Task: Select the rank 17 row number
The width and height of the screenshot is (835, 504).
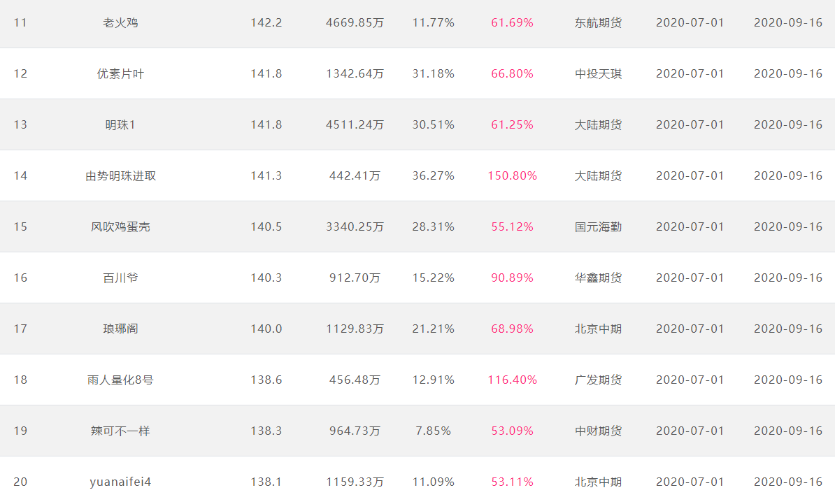Action: pos(20,329)
